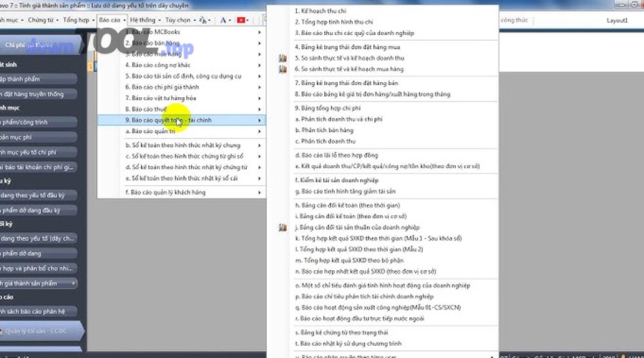Click the font letter A toolbar icon
Image resolution: width=644 pixels, height=358 pixels.
pyautogui.click(x=223, y=20)
